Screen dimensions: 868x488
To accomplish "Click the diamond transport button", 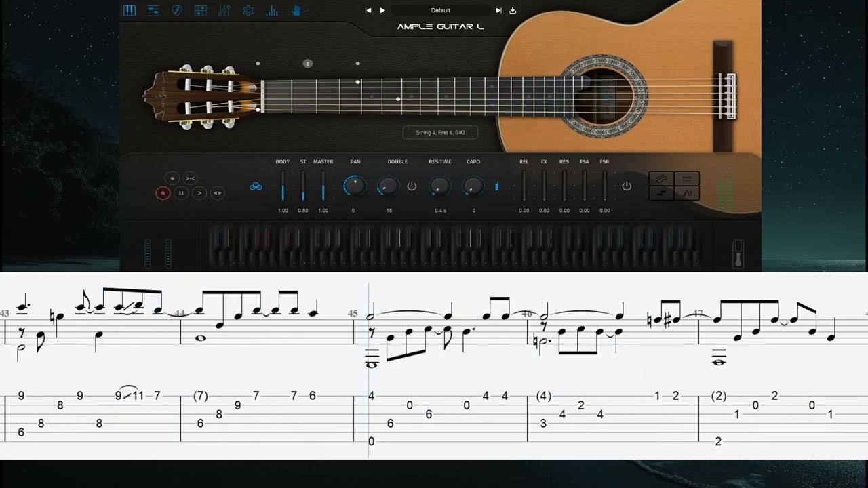I will point(172,178).
